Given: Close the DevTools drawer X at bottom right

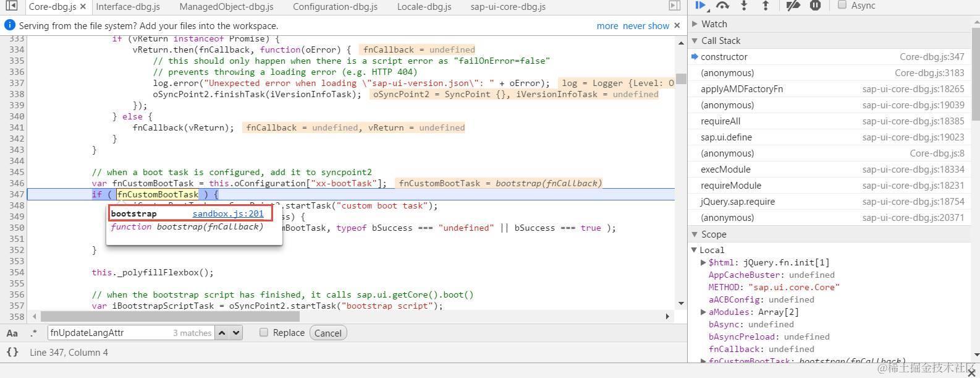Looking at the screenshot, I should (x=971, y=372).
